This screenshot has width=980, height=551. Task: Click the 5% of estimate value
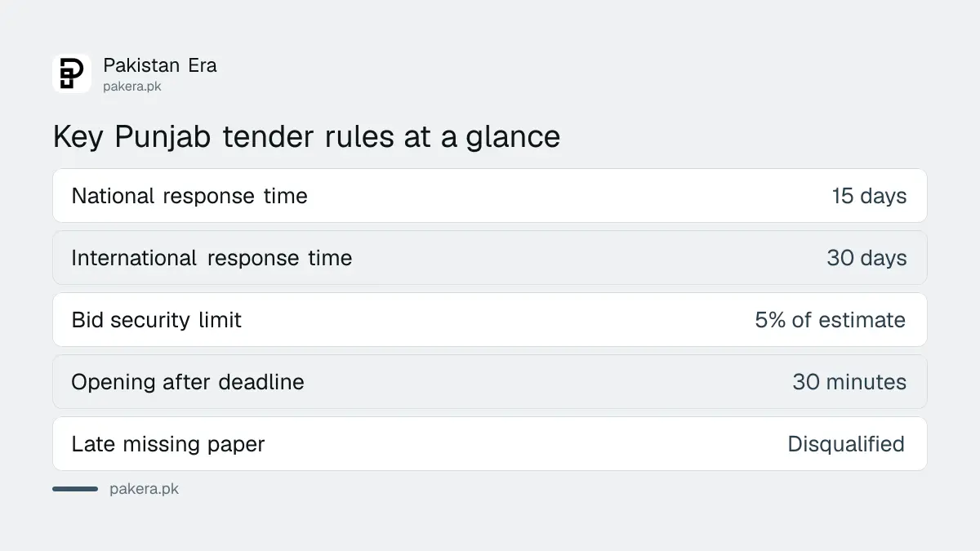point(831,320)
